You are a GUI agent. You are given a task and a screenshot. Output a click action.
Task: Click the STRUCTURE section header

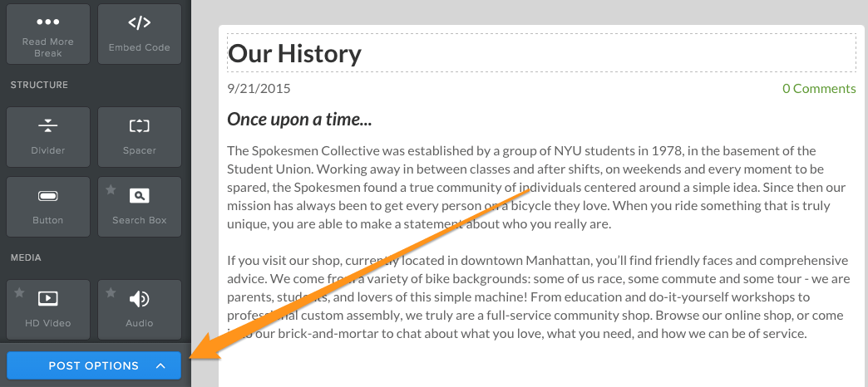39,85
